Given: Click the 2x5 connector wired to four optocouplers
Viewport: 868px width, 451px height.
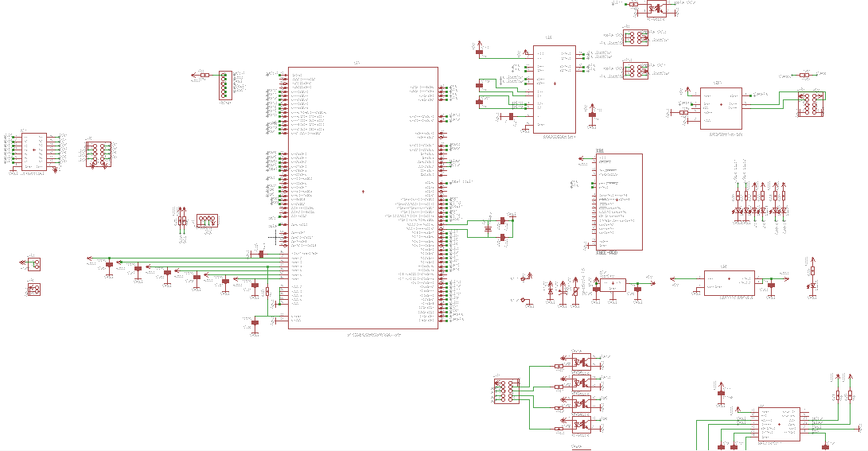Looking at the screenshot, I should (x=505, y=391).
